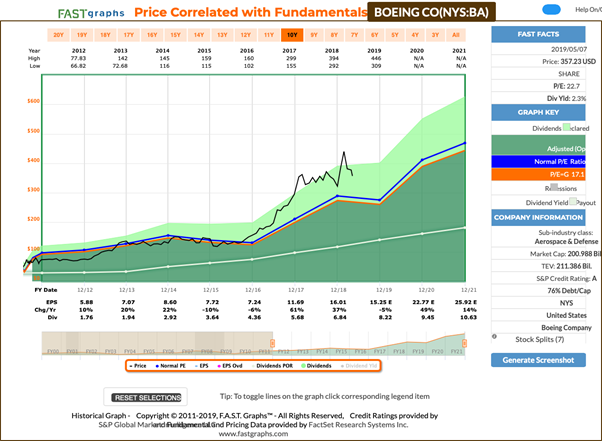Open the FAST FACTS panel header
602x441 pixels.
click(538, 34)
